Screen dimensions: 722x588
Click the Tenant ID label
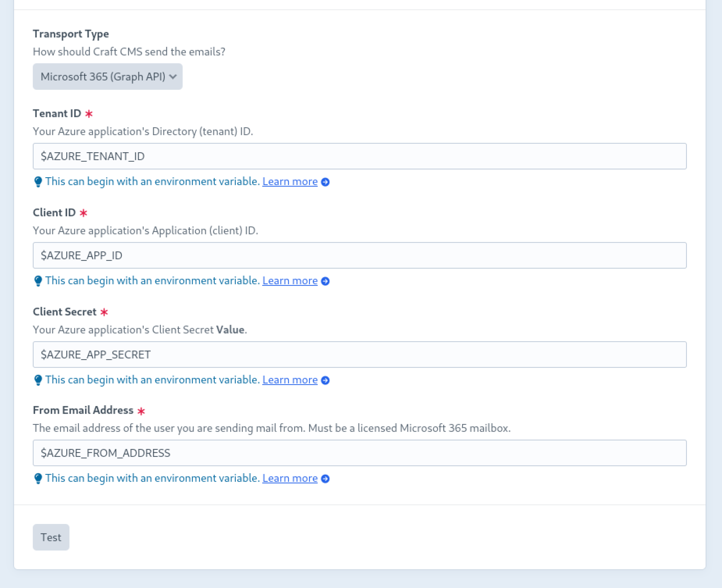[57, 114]
